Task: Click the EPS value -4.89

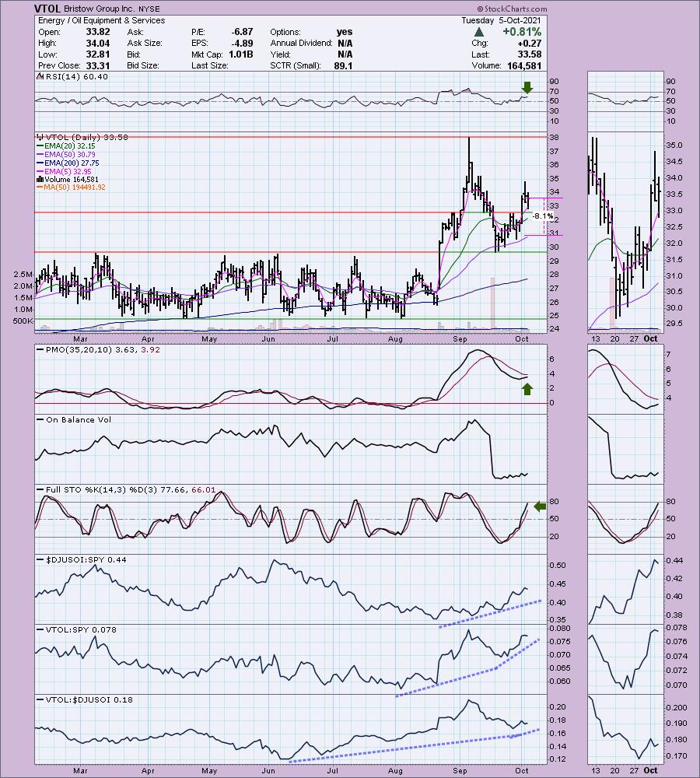Action: click(242, 43)
